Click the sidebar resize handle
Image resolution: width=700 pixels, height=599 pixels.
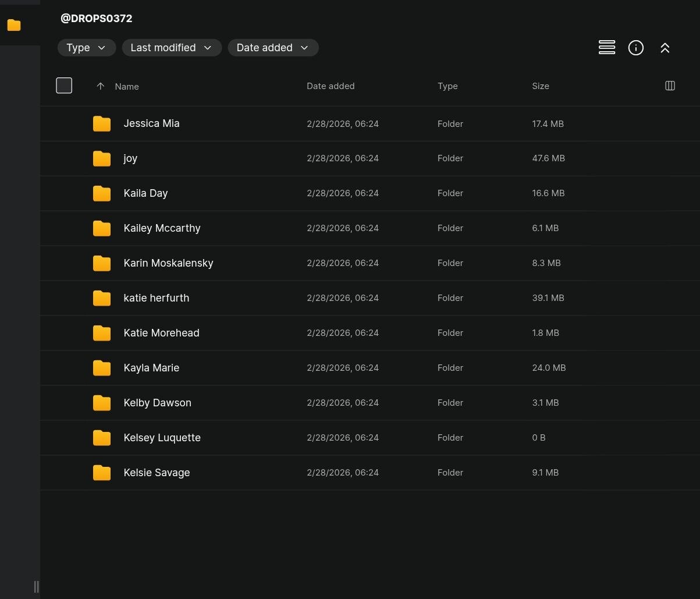[36, 586]
